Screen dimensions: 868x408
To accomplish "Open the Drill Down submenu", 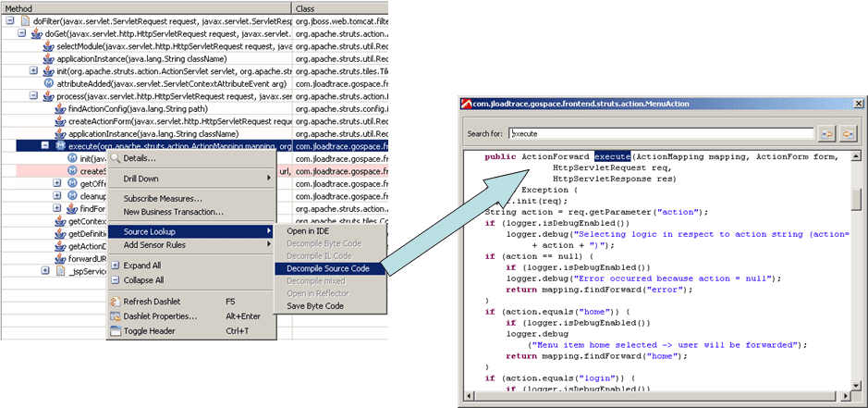I will tap(191, 179).
